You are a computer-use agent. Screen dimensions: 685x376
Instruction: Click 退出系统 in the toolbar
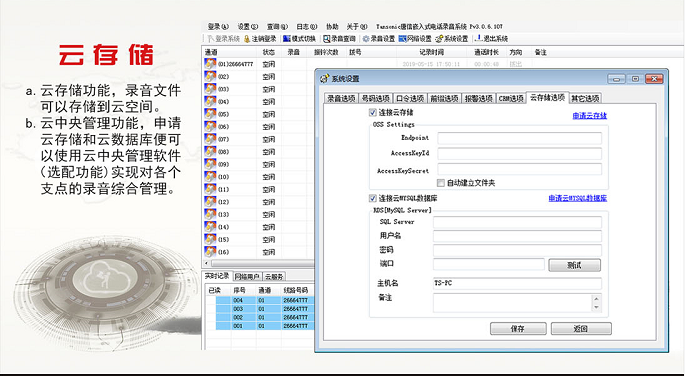[491, 38]
